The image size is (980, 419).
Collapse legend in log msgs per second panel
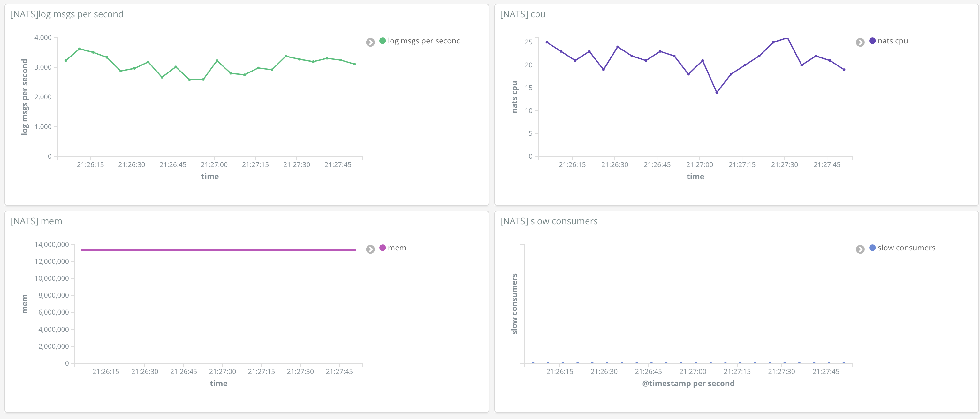[370, 42]
